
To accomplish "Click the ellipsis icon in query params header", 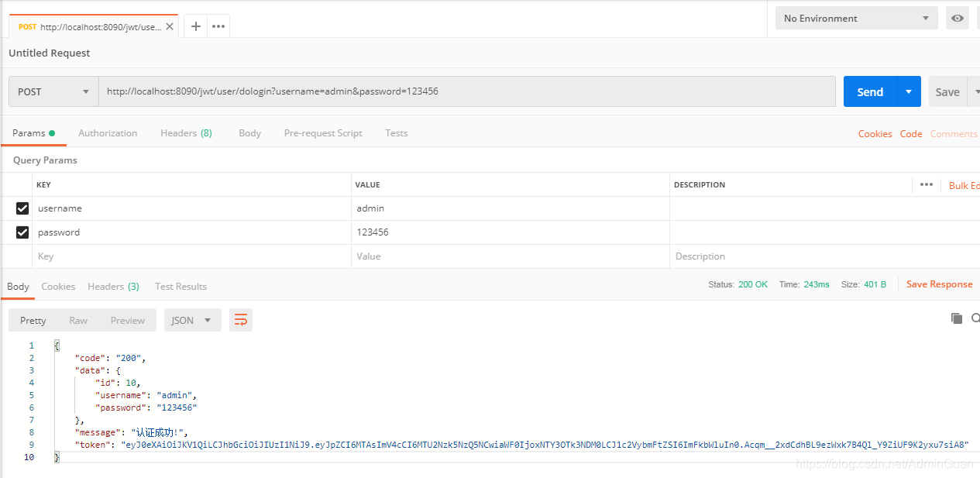I will [927, 184].
